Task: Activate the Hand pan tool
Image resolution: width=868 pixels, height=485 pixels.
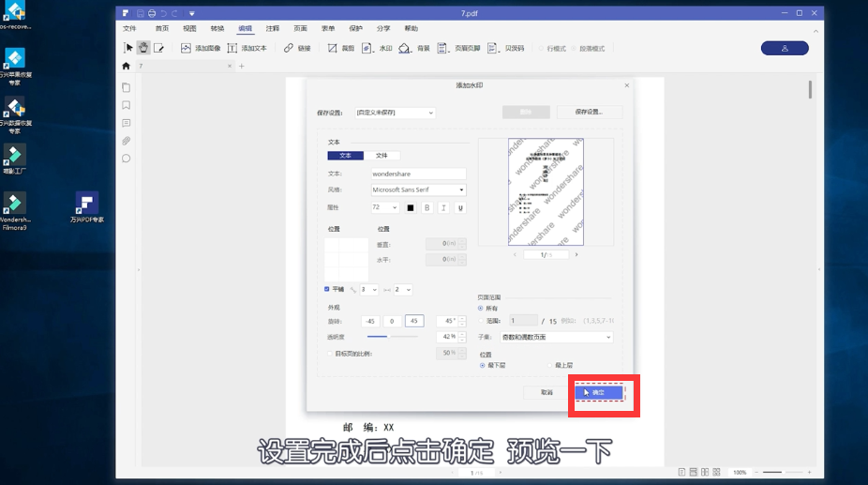Action: click(143, 48)
